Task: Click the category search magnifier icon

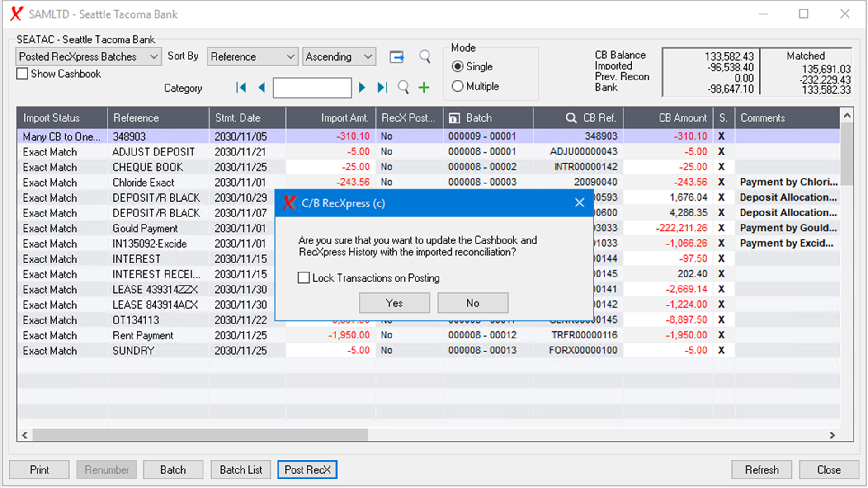Action: [x=403, y=87]
